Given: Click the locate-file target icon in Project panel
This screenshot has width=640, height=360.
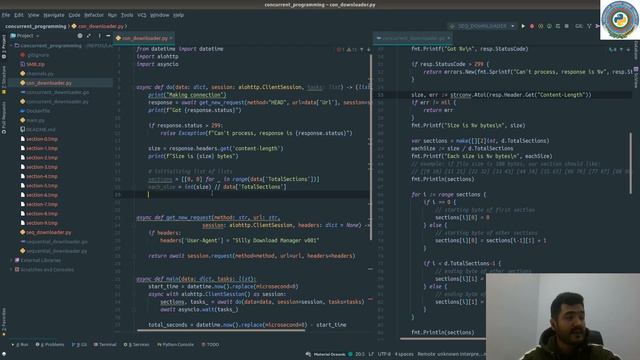Looking at the screenshot, I should tap(80, 36).
